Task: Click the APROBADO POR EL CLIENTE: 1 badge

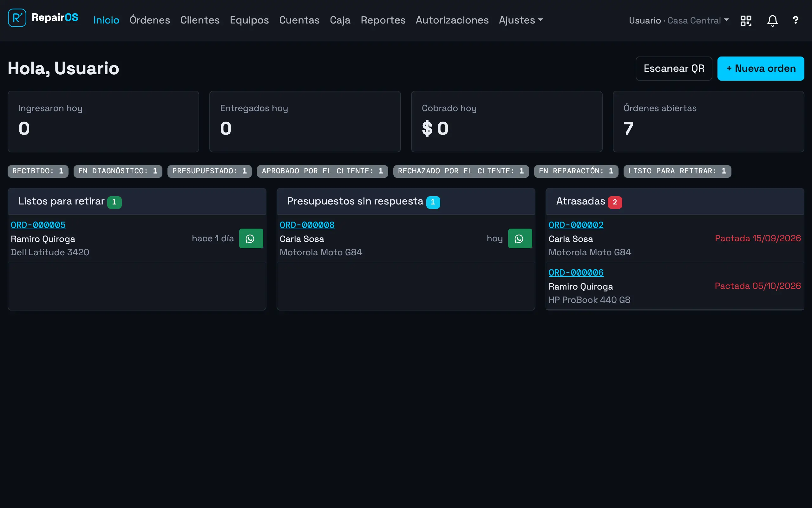Action: point(323,171)
